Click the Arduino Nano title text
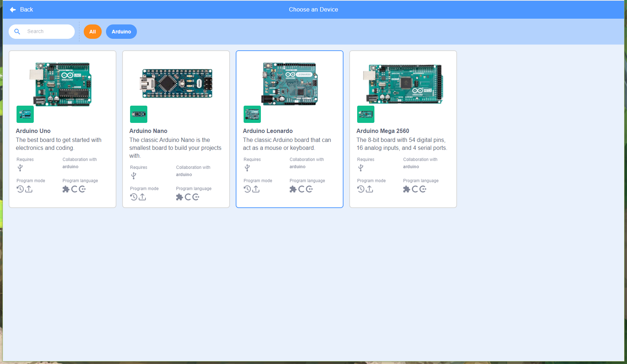 coord(148,131)
